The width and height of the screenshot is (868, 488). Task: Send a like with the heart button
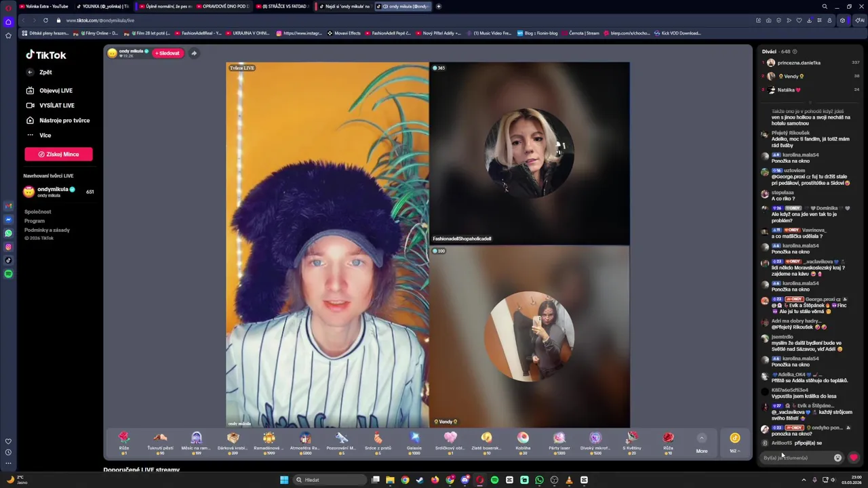[x=854, y=457]
